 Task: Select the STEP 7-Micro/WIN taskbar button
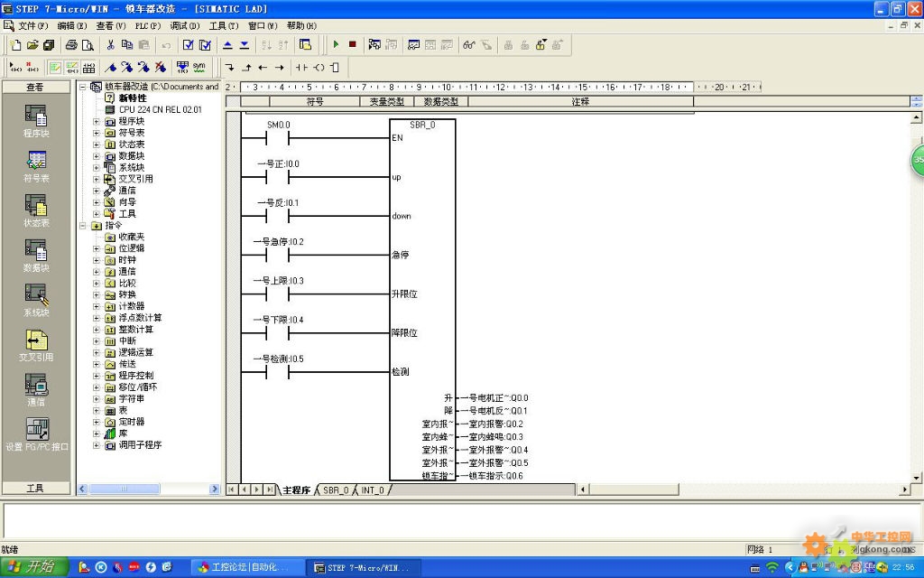pyautogui.click(x=362, y=567)
